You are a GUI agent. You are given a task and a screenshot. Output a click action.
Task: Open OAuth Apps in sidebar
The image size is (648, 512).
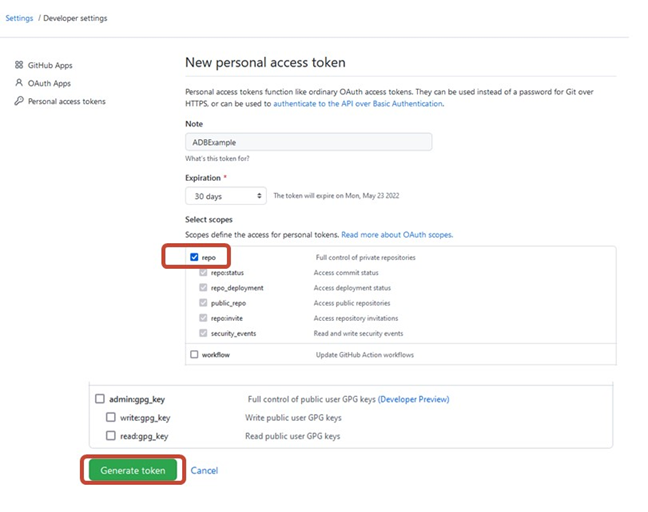point(49,83)
